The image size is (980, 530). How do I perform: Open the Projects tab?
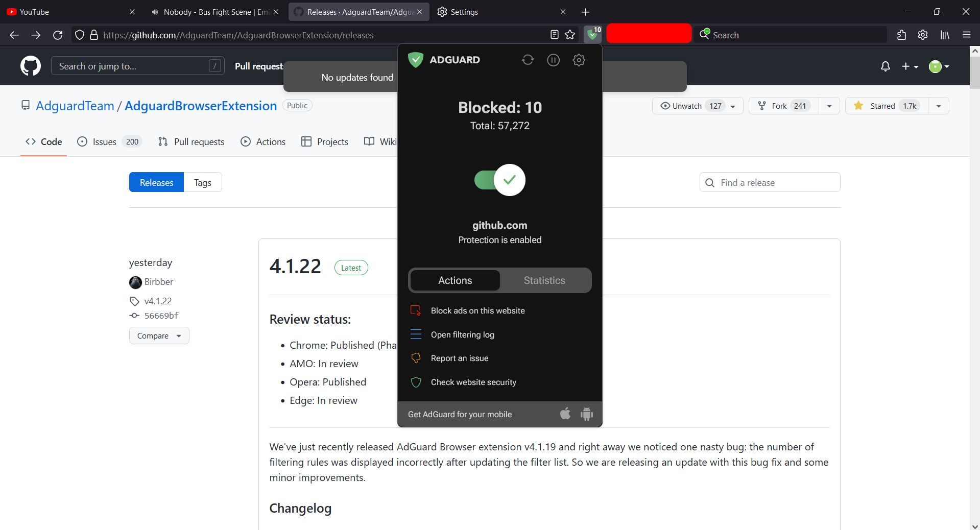click(325, 141)
